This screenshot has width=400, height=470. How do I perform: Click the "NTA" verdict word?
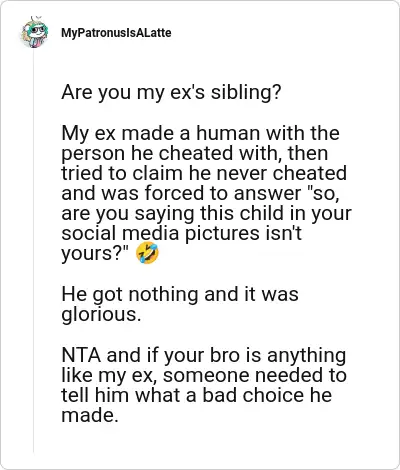(81, 355)
